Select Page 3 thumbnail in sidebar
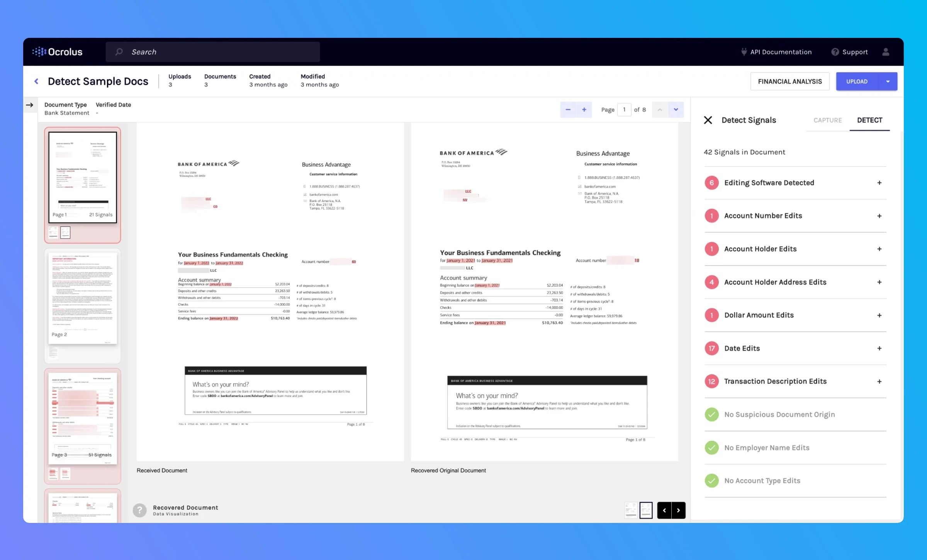This screenshot has height=560, width=927. pyautogui.click(x=82, y=414)
